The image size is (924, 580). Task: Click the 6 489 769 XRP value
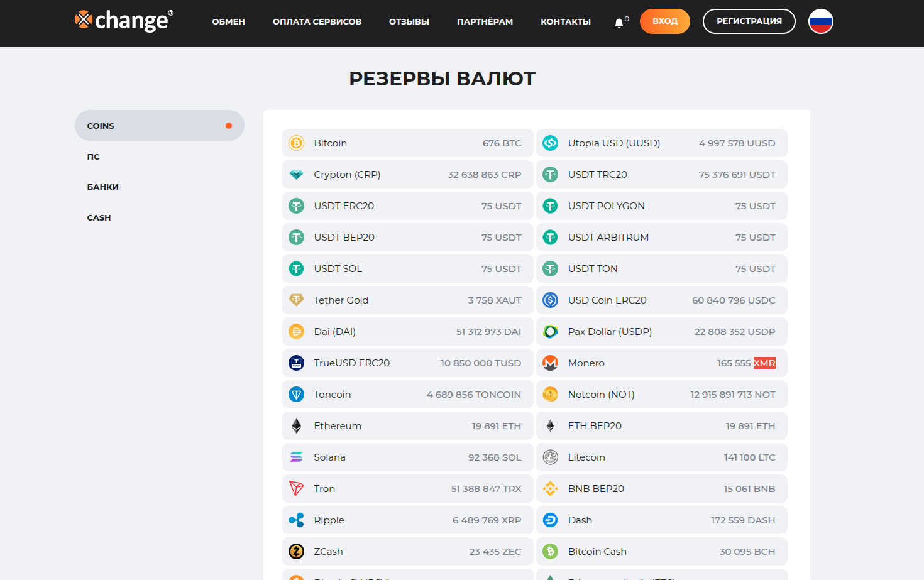tap(487, 520)
